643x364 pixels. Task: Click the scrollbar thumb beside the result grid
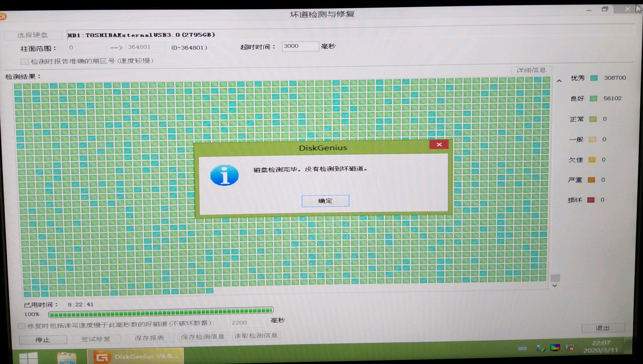[555, 278]
